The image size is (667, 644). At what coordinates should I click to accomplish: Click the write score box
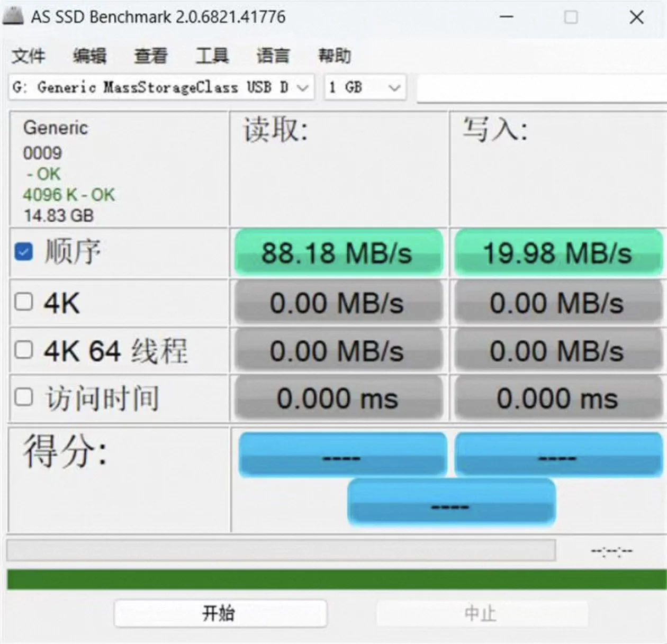pos(558,454)
